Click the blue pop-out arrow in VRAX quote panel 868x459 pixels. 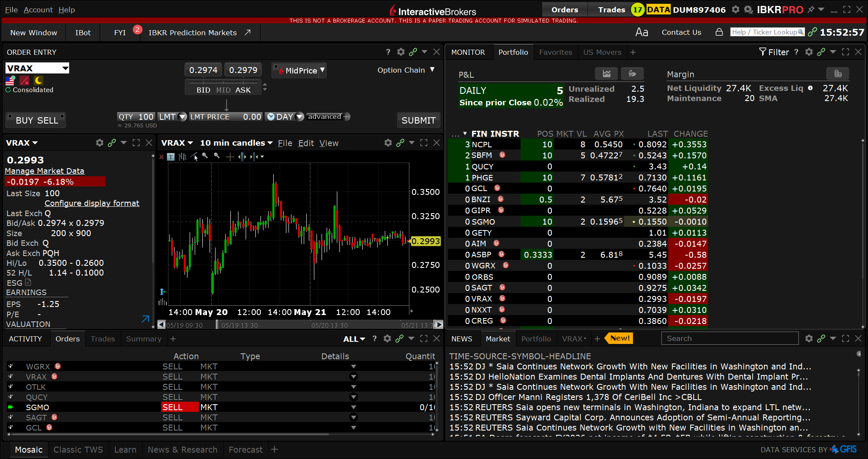click(x=146, y=318)
